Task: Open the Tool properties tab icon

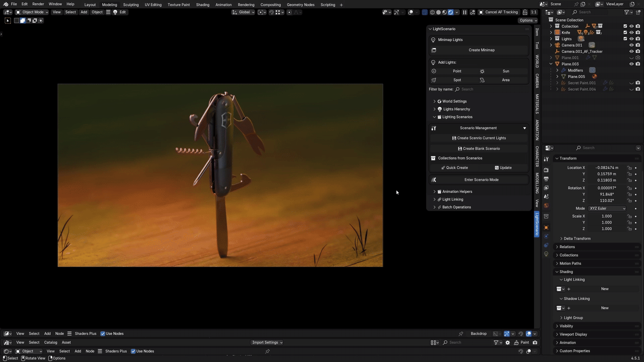Action: (x=546, y=159)
